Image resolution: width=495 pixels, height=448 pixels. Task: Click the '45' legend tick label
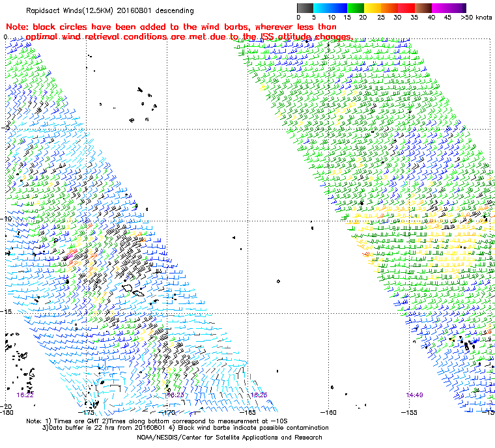(x=447, y=18)
